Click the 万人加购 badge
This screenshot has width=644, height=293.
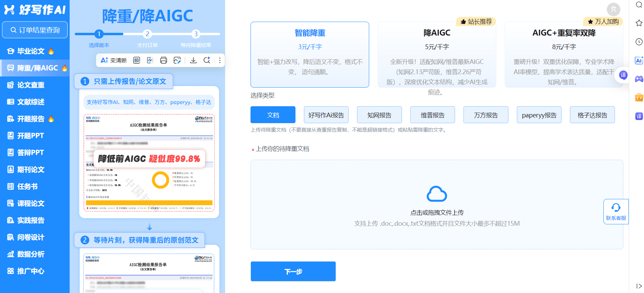tap(603, 22)
